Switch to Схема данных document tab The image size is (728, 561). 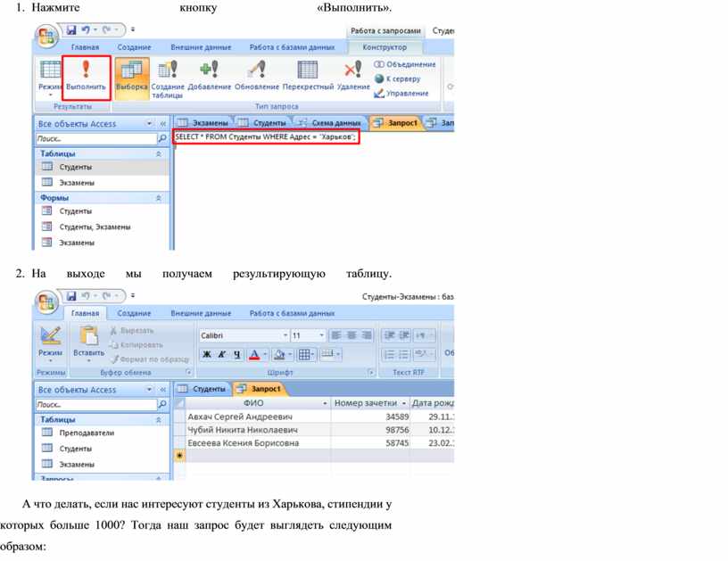pyautogui.click(x=329, y=123)
